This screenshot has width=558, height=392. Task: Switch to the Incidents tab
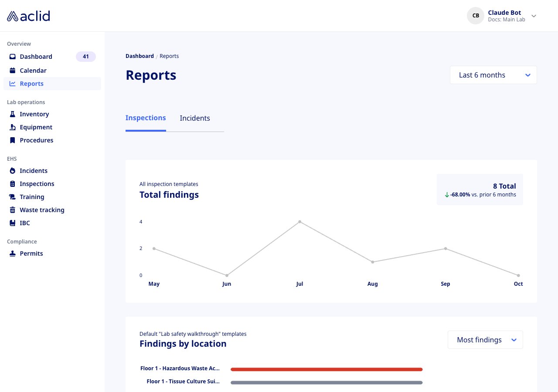[x=195, y=118]
